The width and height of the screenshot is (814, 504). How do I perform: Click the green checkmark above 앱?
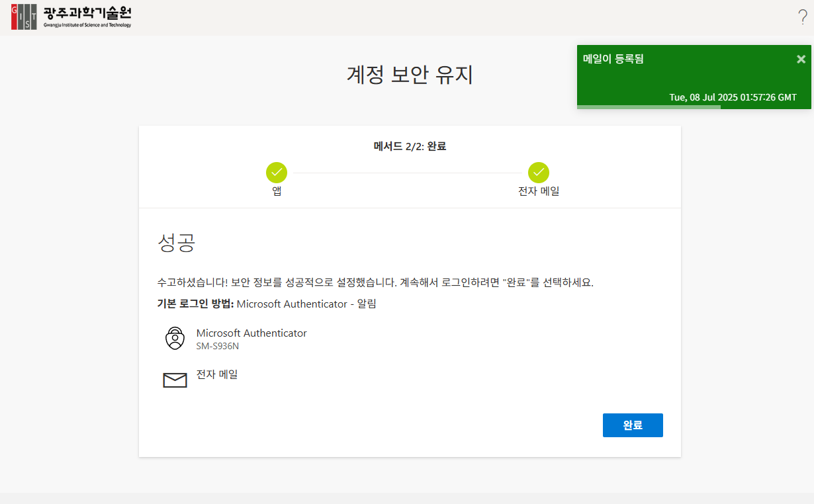point(277,173)
